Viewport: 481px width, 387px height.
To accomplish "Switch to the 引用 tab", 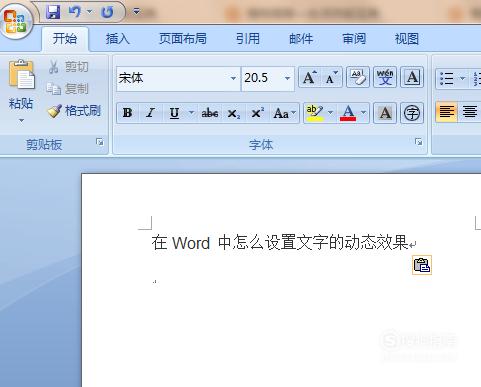I will [x=248, y=39].
